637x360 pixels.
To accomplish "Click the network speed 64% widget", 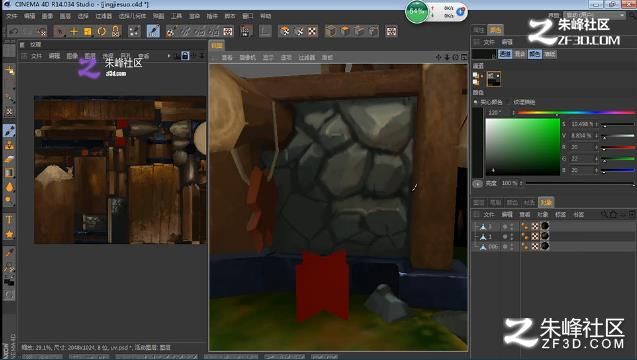I will 436,12.
